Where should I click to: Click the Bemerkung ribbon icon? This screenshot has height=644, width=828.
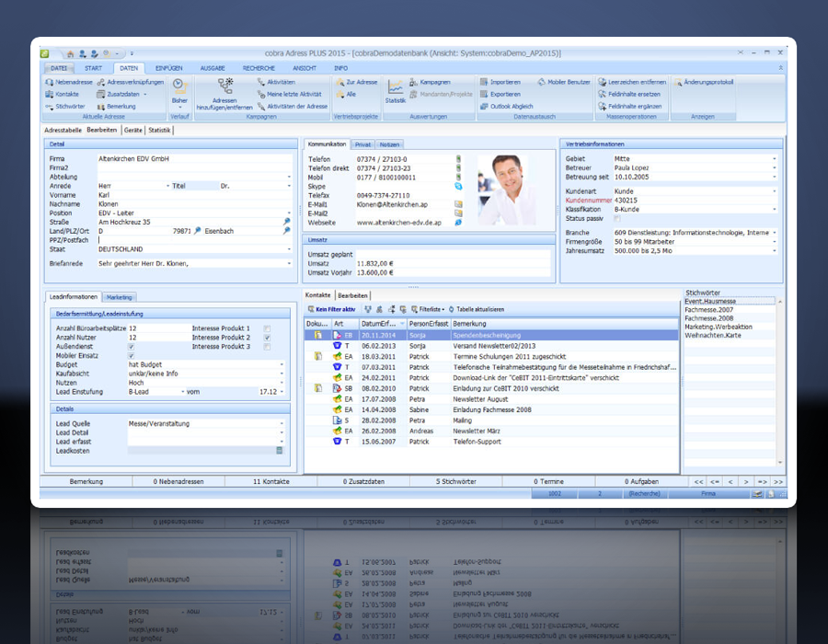tap(116, 106)
